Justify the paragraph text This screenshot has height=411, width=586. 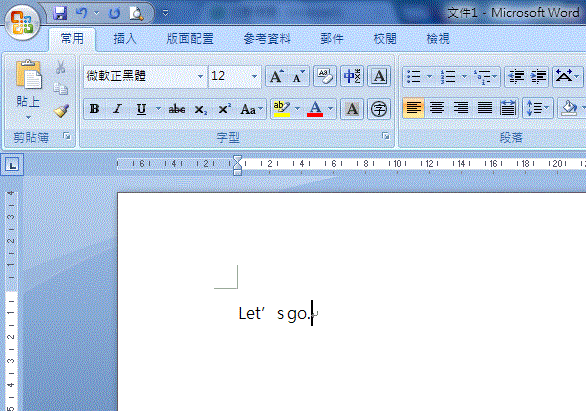click(485, 108)
